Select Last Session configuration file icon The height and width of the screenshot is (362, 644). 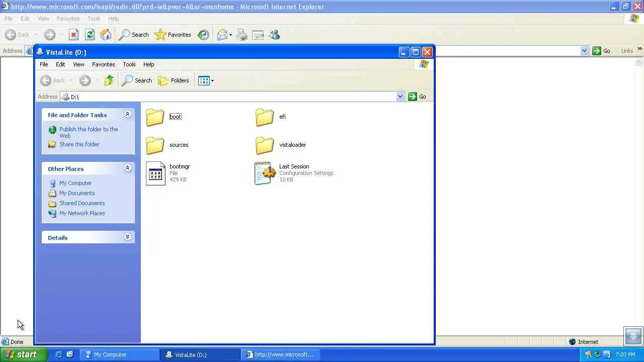265,173
